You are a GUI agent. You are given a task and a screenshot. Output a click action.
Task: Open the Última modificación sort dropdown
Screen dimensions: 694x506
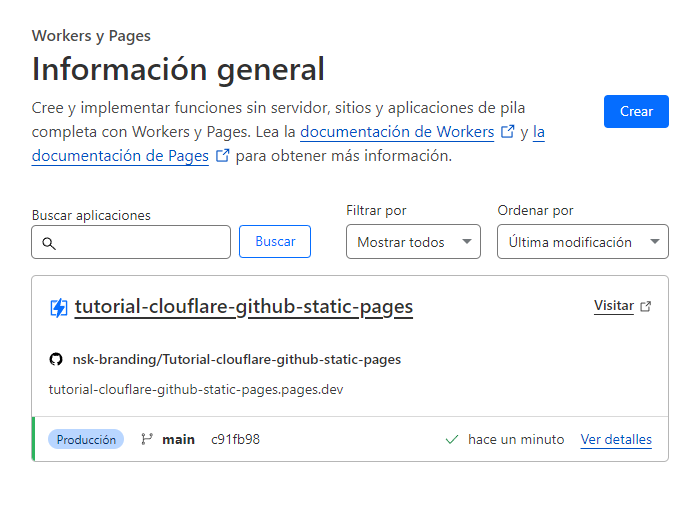(583, 242)
